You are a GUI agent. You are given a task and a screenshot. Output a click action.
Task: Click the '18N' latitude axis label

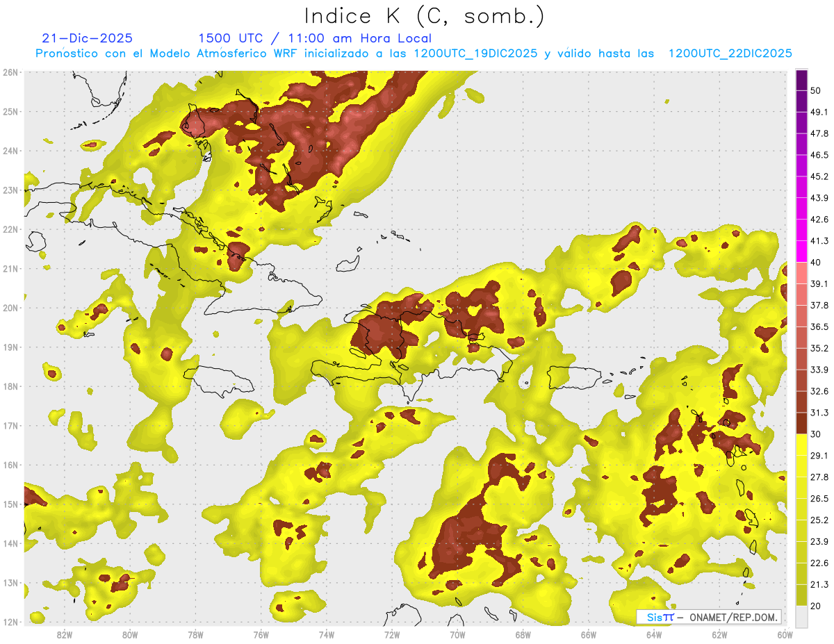point(10,386)
